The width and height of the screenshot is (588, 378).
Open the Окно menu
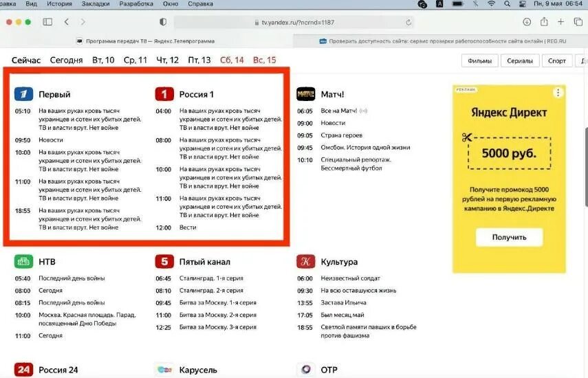171,3
